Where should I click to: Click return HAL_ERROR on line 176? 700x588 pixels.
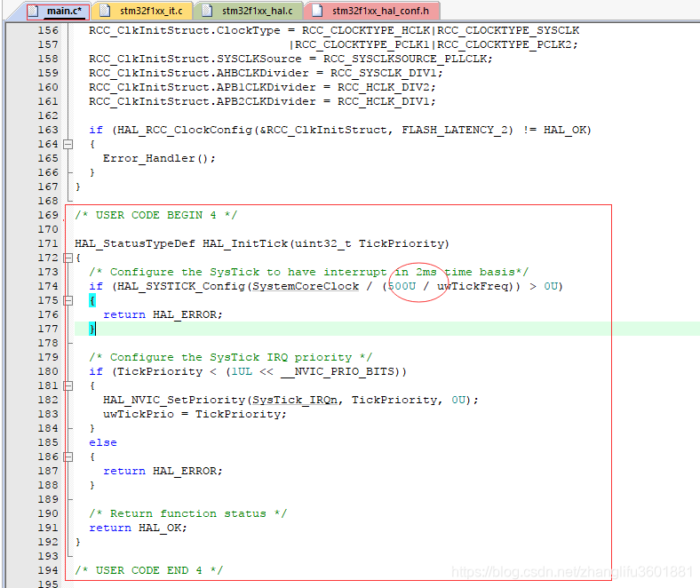click(x=160, y=314)
